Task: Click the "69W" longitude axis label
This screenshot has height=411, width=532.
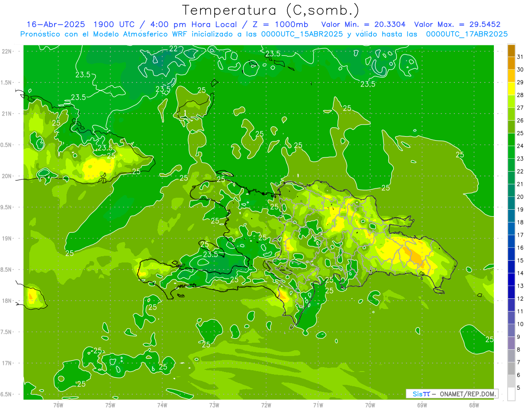Action: [422, 405]
